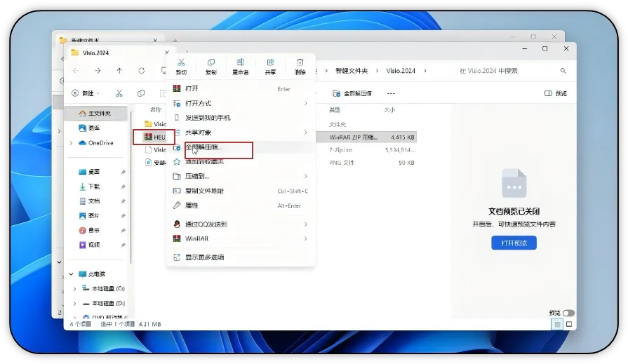
Task: Open 视频 in navigation pane
Action: coord(94,245)
